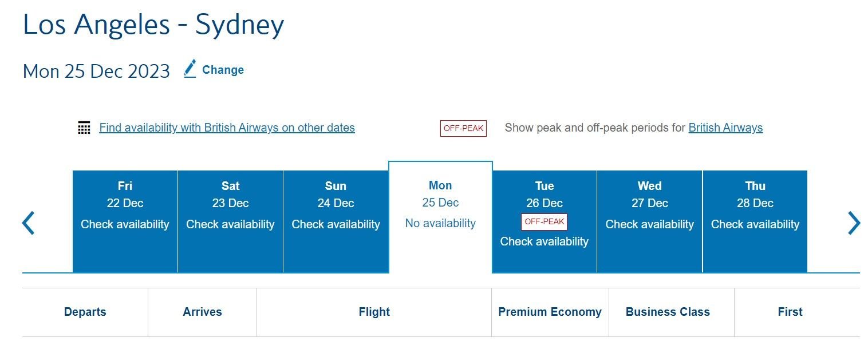Click the OFF-PEAK legend badge
Screen dimensions: 868x349
[x=463, y=128]
